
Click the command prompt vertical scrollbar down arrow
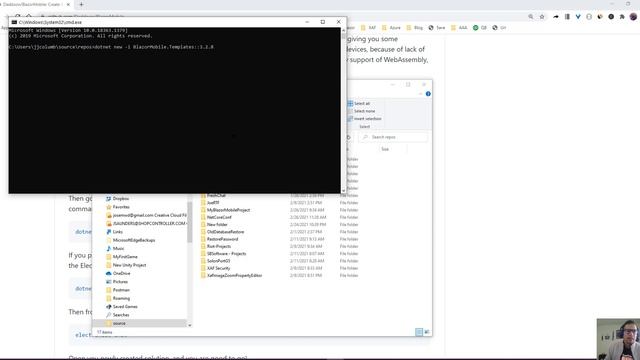click(x=343, y=190)
